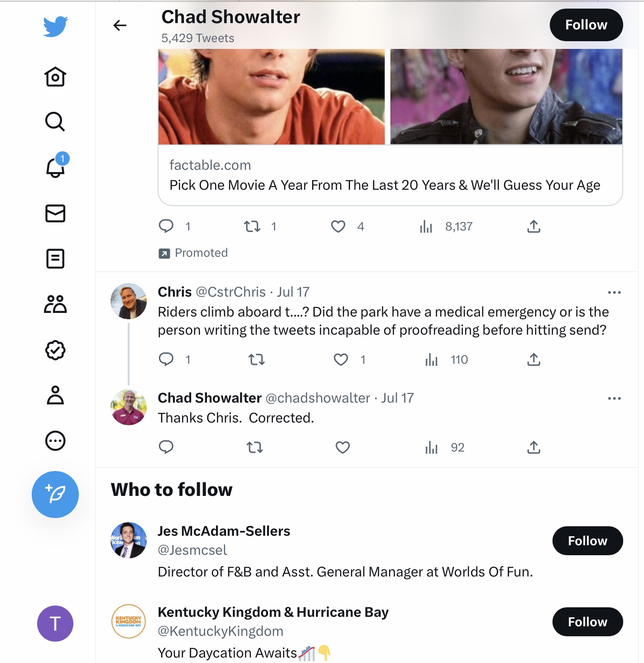The image size is (644, 663).
Task: Expand the More circle menu in sidebar
Action: [x=55, y=441]
